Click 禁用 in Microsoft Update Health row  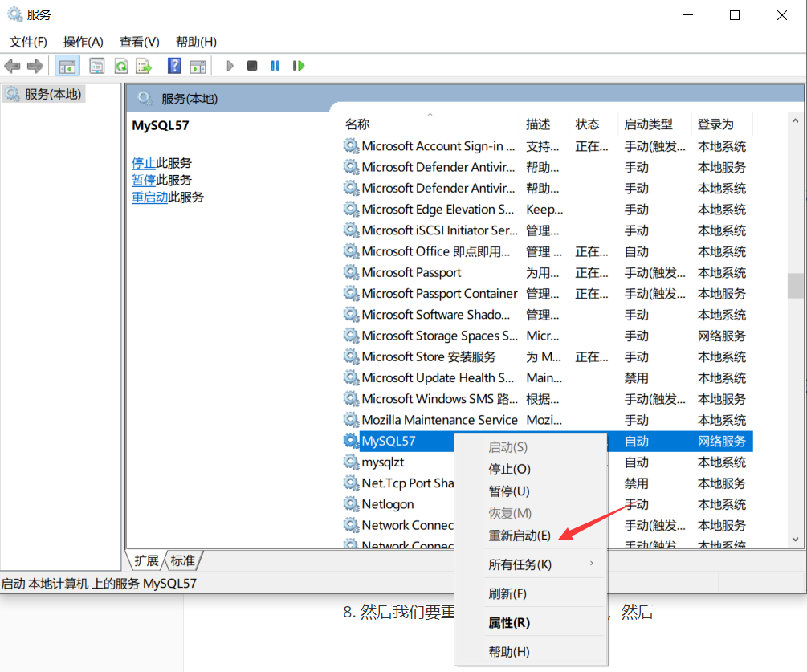tap(637, 377)
